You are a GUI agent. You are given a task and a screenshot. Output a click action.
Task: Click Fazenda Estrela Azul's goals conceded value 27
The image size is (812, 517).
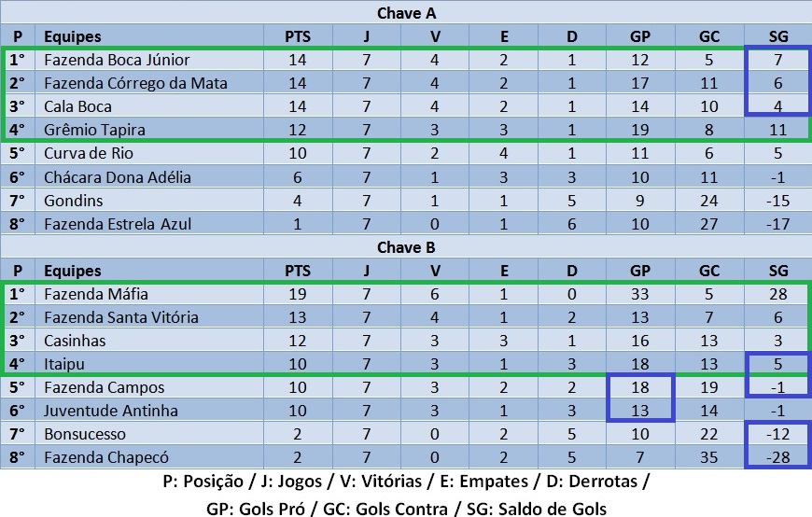point(709,224)
